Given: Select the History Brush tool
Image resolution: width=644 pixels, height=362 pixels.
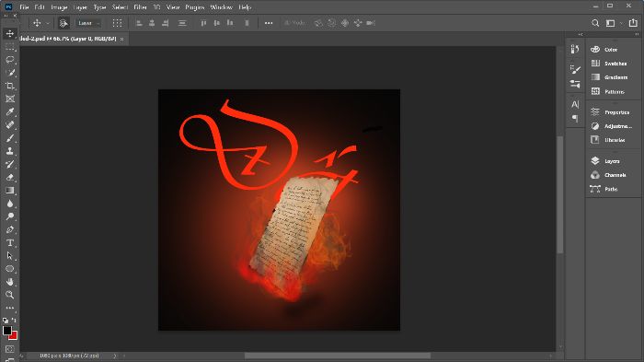Looking at the screenshot, I should point(10,164).
